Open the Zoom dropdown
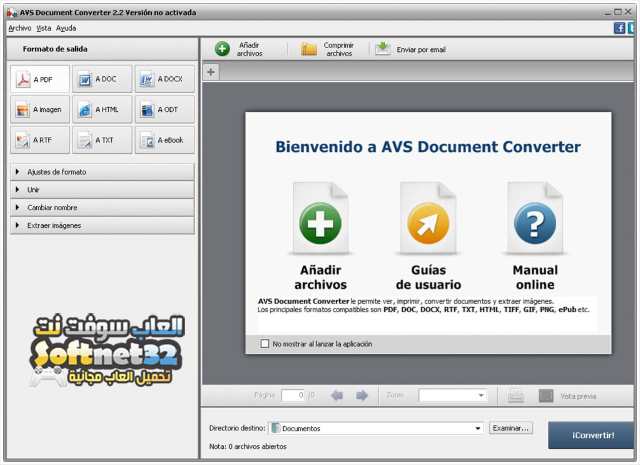The height and width of the screenshot is (465, 640). (x=453, y=395)
